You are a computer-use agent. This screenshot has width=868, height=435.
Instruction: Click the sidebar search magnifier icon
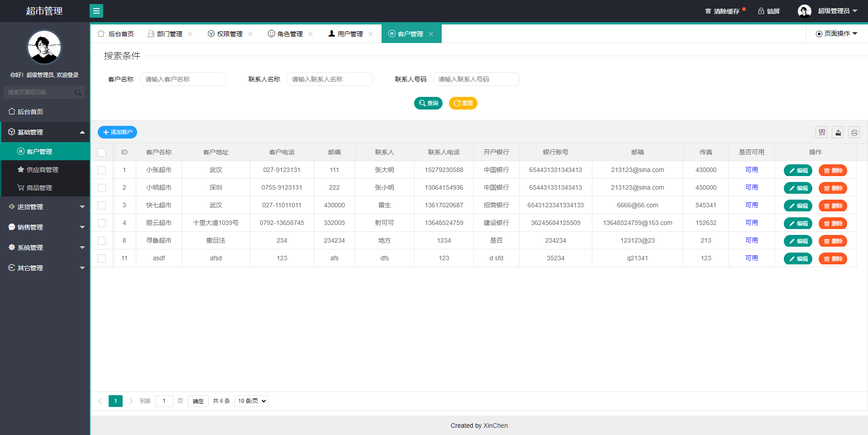click(x=78, y=92)
